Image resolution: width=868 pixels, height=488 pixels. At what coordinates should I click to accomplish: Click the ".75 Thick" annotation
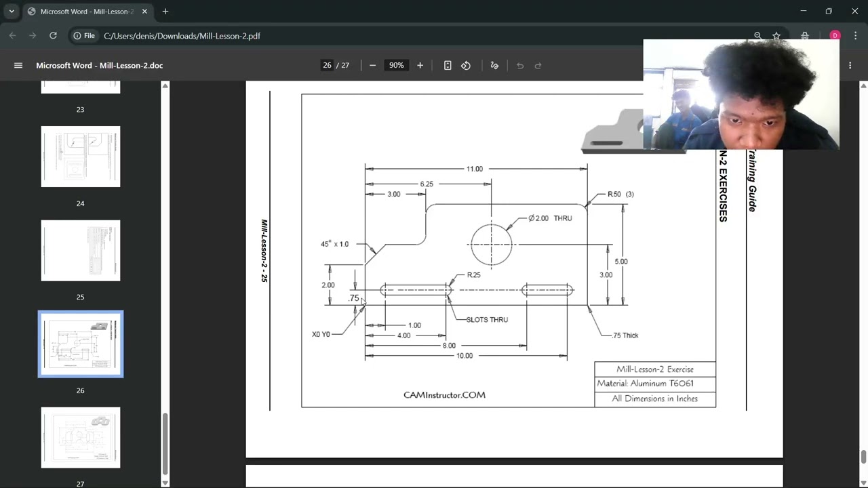pos(625,335)
